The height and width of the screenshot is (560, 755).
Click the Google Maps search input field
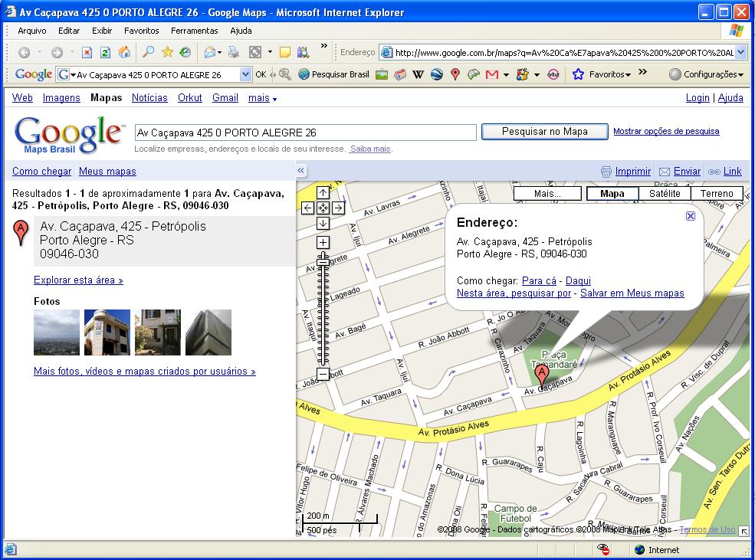click(305, 133)
